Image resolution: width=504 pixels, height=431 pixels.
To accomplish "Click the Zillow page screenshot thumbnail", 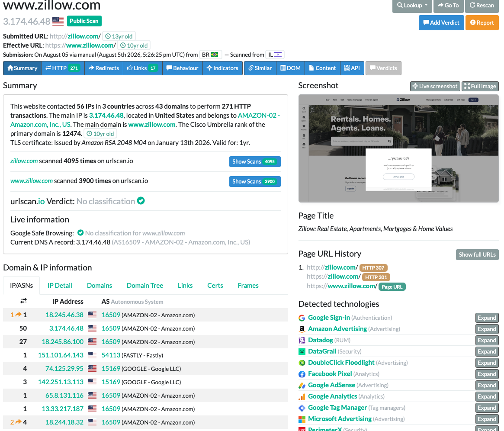I will (398, 148).
